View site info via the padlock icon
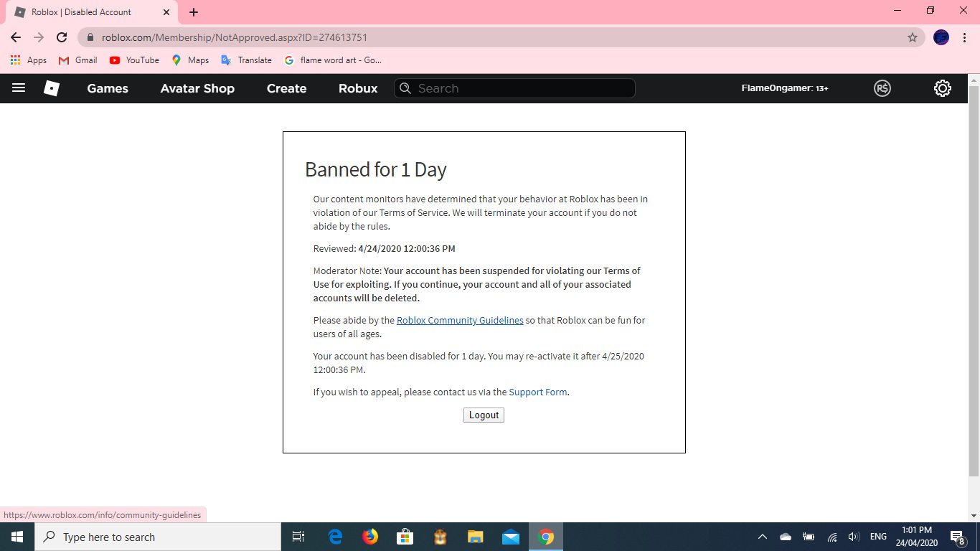This screenshot has height=551, width=980. (90, 37)
